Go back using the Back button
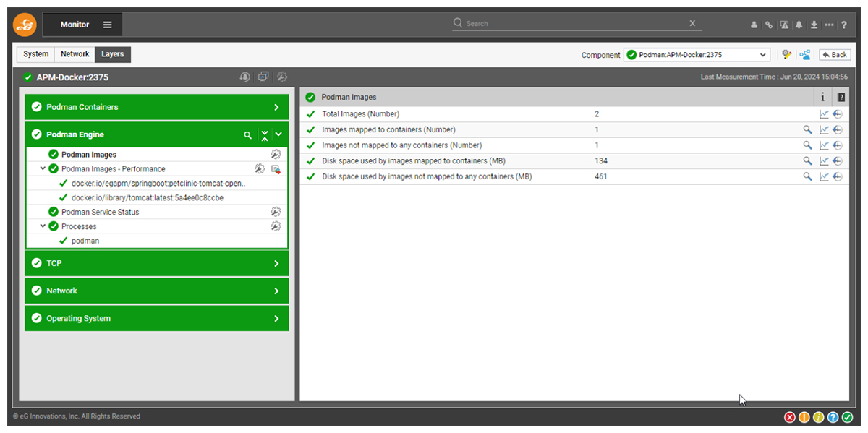The width and height of the screenshot is (868, 433). pos(835,54)
